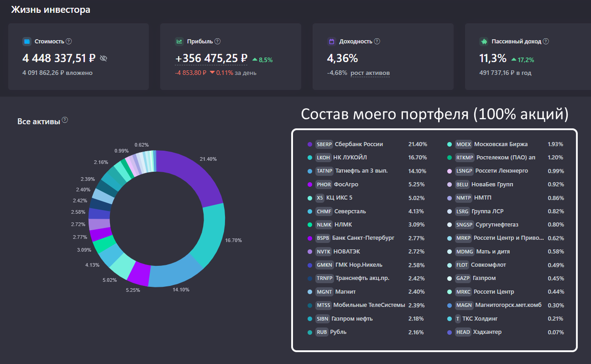Viewport: 591px width, 364px height.
Task: Click the 491 737,16 ₽ в год text
Action: click(505, 73)
